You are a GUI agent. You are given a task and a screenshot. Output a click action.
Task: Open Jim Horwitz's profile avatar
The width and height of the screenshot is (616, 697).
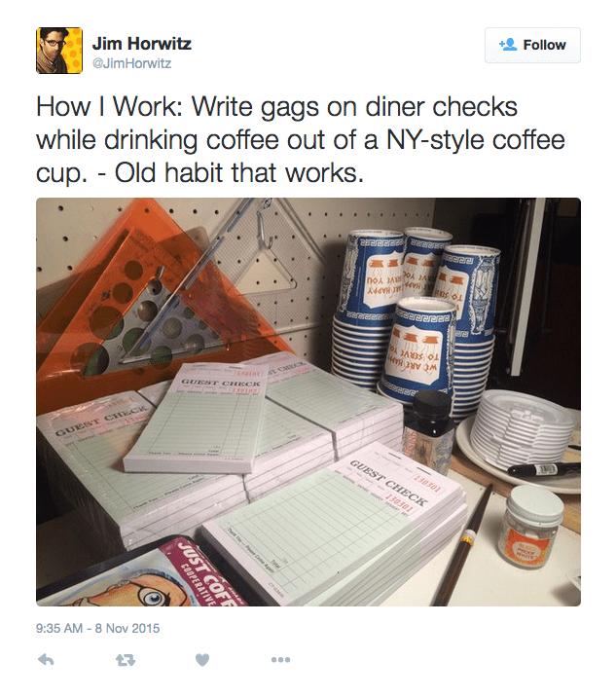59,51
